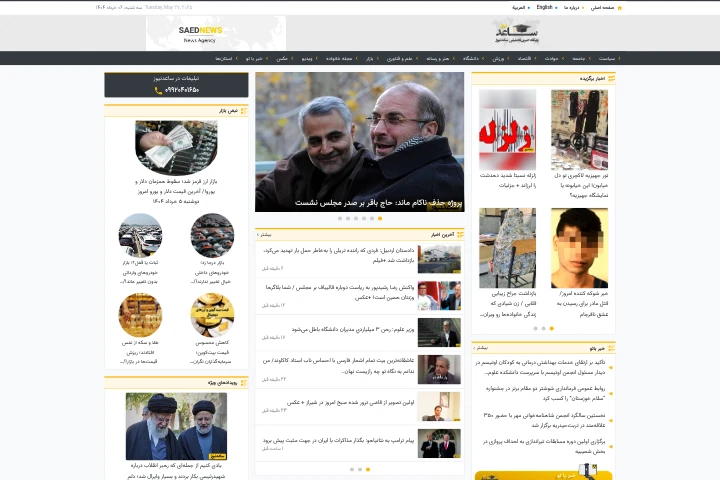Open the جامعه (Society) menu
Screen dimensions: 720x480
pos(579,58)
